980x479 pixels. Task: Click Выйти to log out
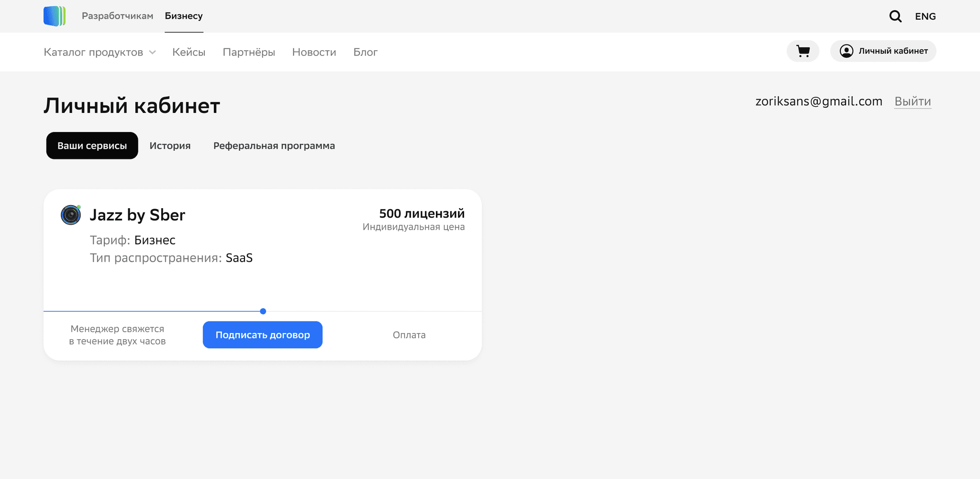tap(913, 101)
